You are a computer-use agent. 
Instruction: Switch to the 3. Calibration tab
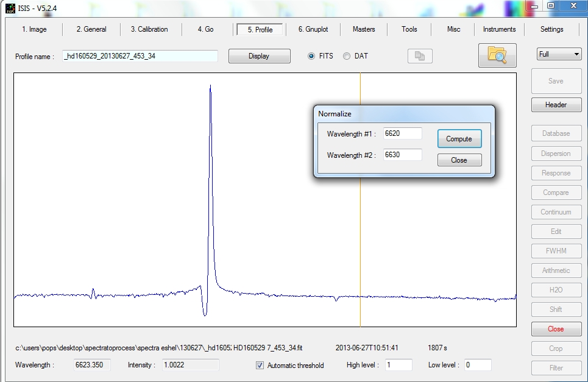click(x=149, y=29)
